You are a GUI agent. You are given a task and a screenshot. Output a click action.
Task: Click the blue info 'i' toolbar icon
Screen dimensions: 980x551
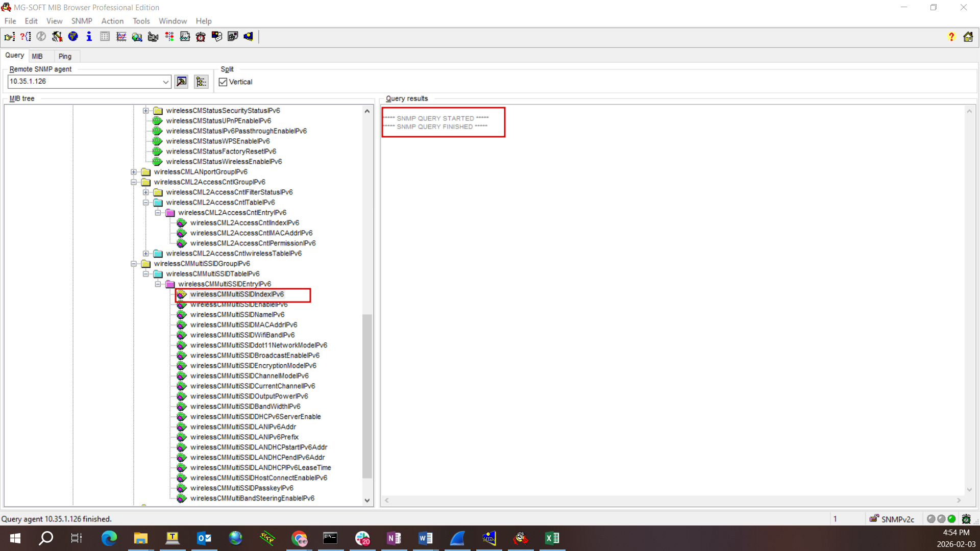point(89,36)
